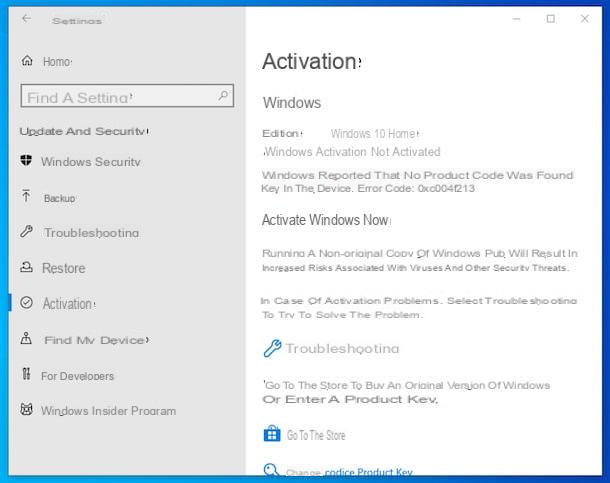This screenshot has height=483, width=610.
Task: Click the For Developers tools icon
Action: tap(26, 374)
